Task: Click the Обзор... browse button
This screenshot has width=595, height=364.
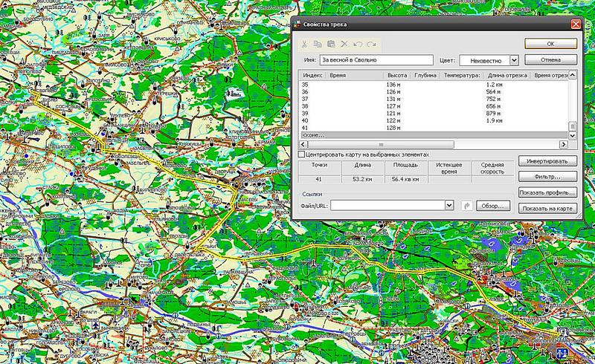Action: (x=493, y=206)
